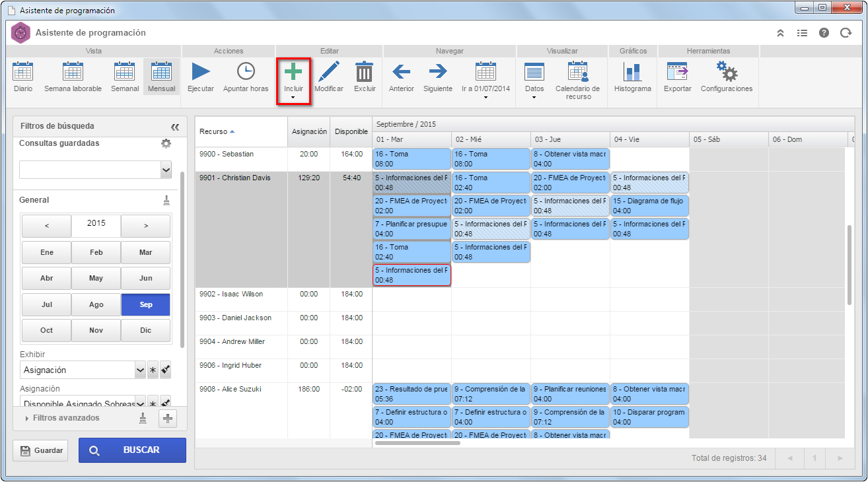Click 15 - Diagrama de flujo task
The width and height of the screenshot is (868, 482).
[x=649, y=206]
